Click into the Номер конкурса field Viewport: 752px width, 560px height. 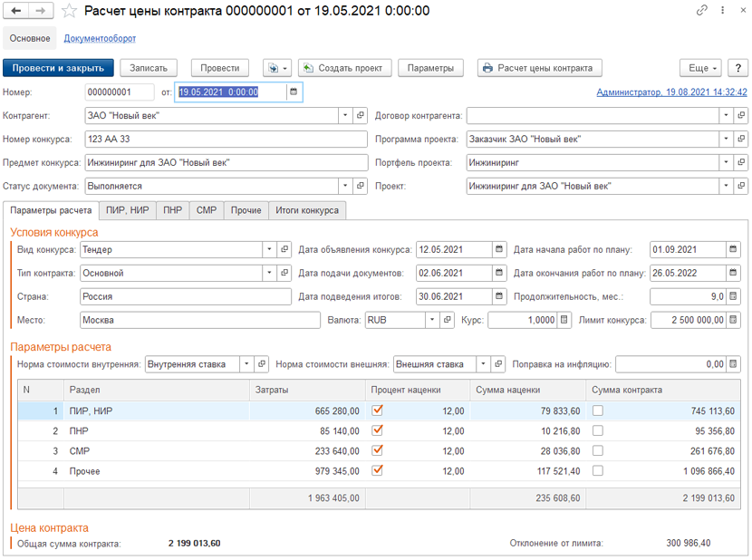click(x=226, y=139)
